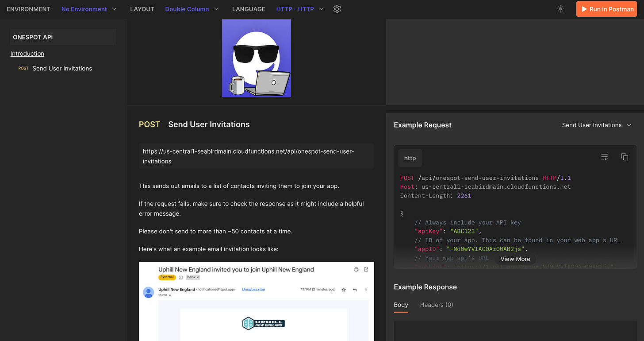
Task: Toggle light theme sun icon
Action: click(560, 9)
